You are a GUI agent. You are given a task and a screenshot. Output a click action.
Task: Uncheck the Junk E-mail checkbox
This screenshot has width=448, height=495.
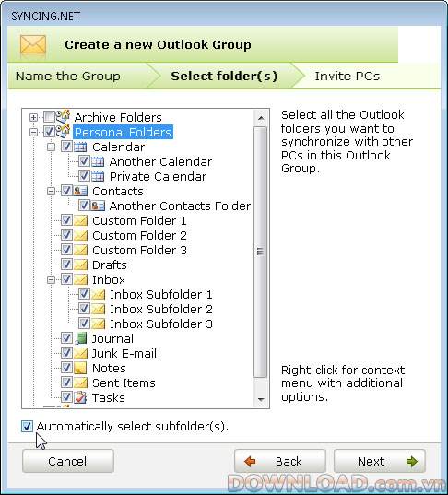(66, 352)
